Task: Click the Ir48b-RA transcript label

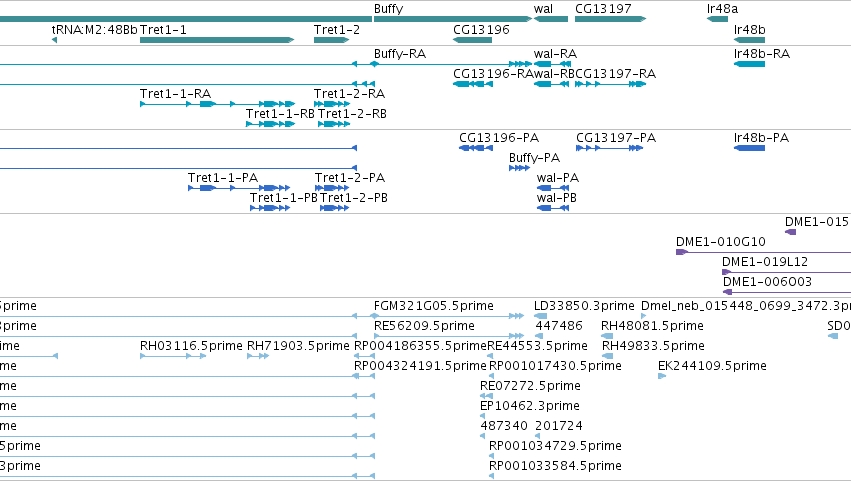Action: 761,54
